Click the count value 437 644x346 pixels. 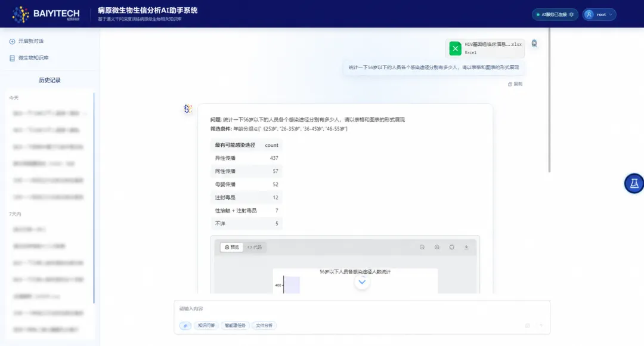pyautogui.click(x=274, y=158)
